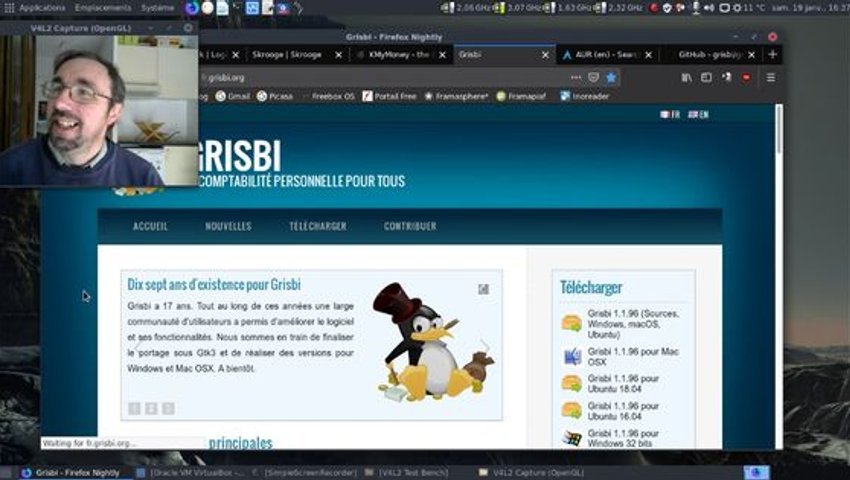
Task: Switch to SimpleScreenRecorder taskbar entry
Action: 305,473
